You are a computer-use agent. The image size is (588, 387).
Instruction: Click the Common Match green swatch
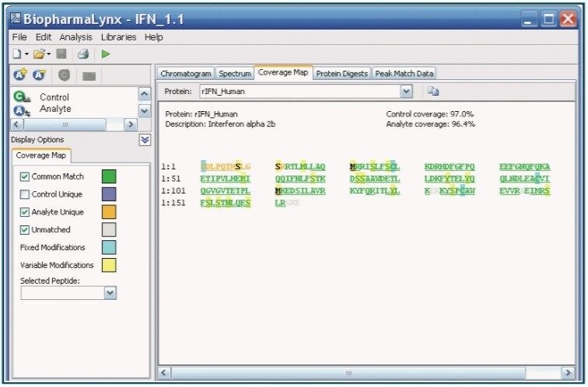[x=109, y=176]
